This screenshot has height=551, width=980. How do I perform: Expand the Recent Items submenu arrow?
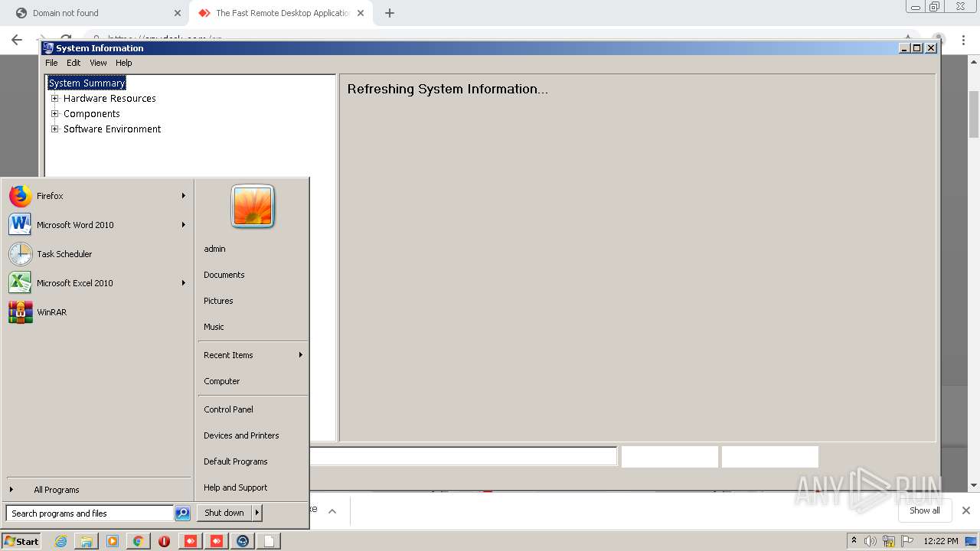point(301,355)
